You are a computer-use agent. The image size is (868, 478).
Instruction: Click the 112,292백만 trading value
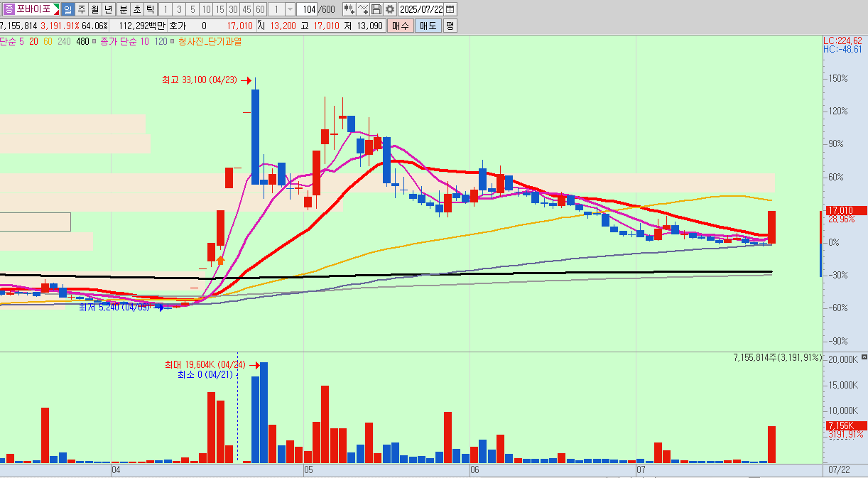pos(141,26)
